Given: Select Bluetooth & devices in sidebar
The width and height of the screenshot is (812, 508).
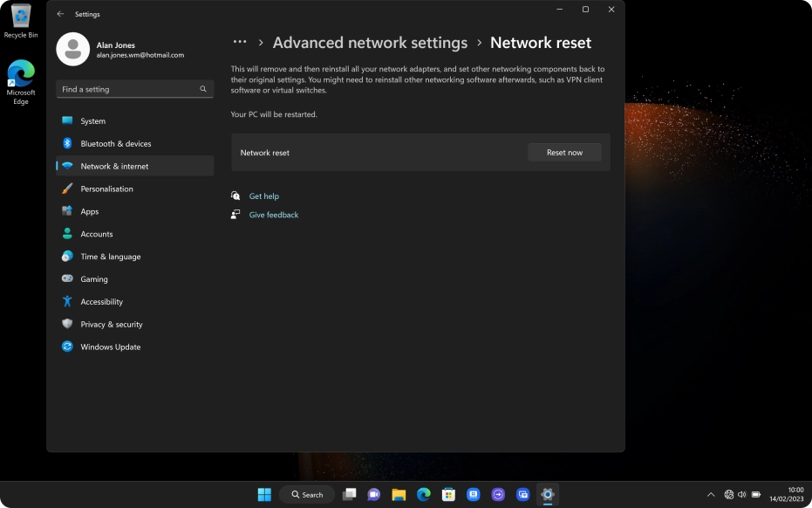Looking at the screenshot, I should (x=115, y=144).
